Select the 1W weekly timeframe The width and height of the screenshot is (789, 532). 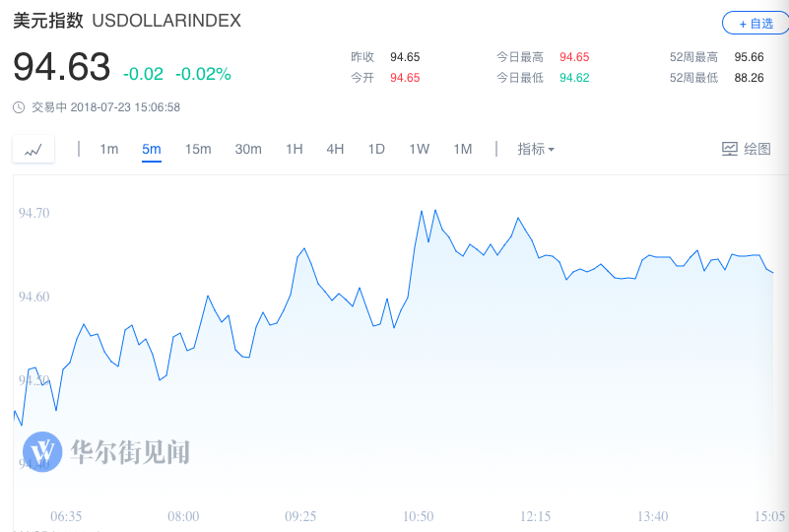(420, 150)
